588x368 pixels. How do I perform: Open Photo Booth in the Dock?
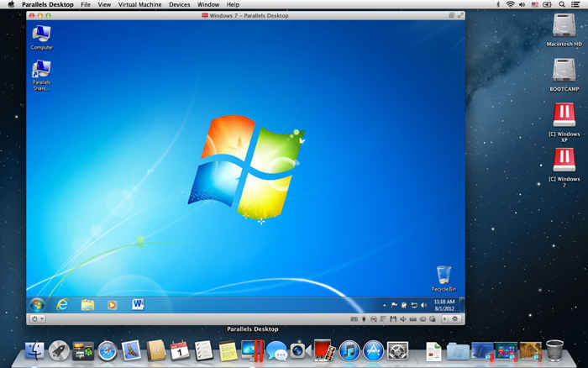pos(325,351)
